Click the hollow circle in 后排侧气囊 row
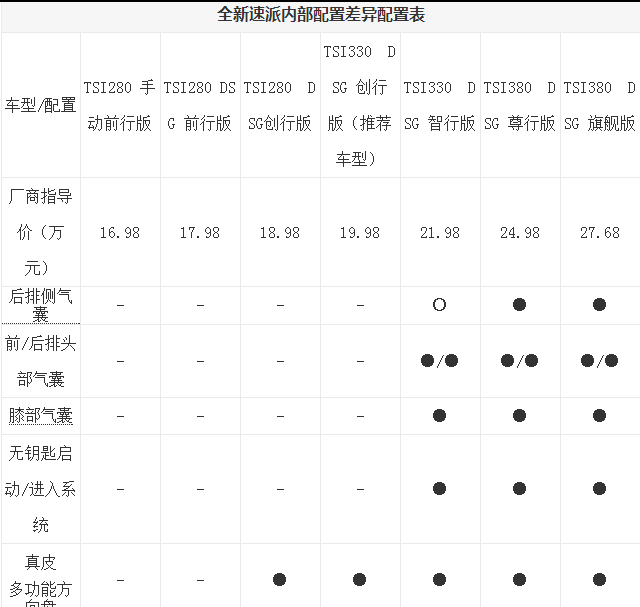Image resolution: width=640 pixels, height=607 pixels. 439,305
